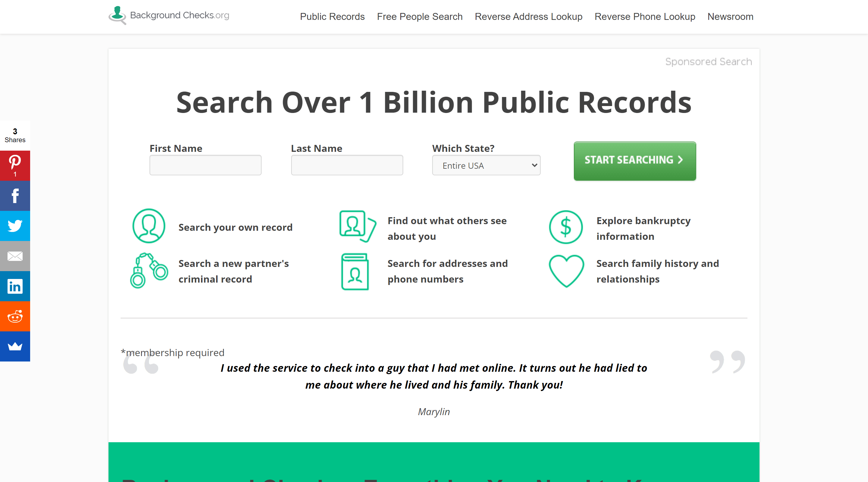Screen dimensions: 868x482
Task: Go to Free People Search
Action: pos(420,17)
